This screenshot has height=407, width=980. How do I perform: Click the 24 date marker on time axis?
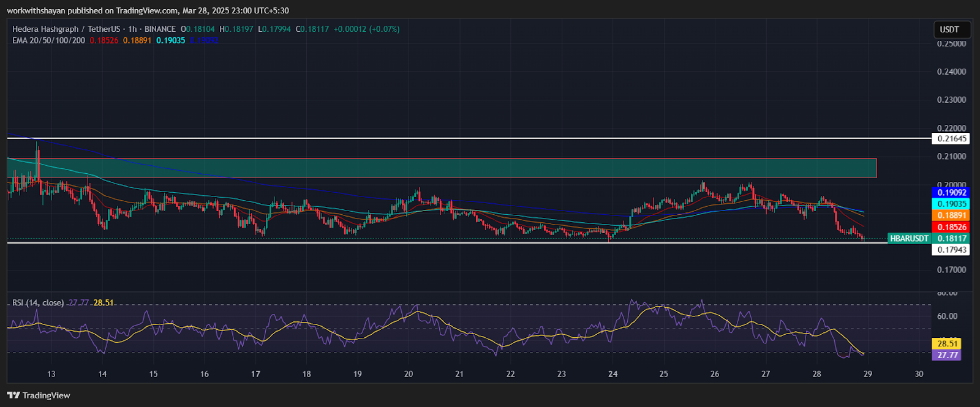coord(612,374)
